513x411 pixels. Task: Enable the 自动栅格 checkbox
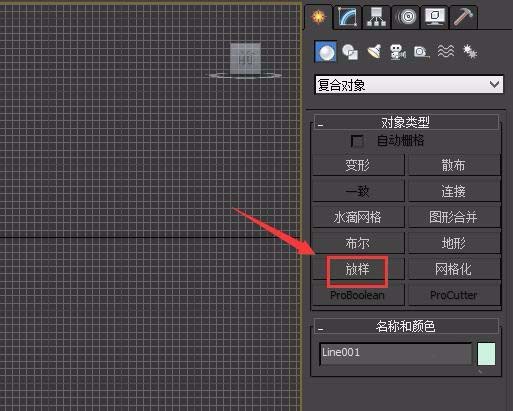(357, 141)
